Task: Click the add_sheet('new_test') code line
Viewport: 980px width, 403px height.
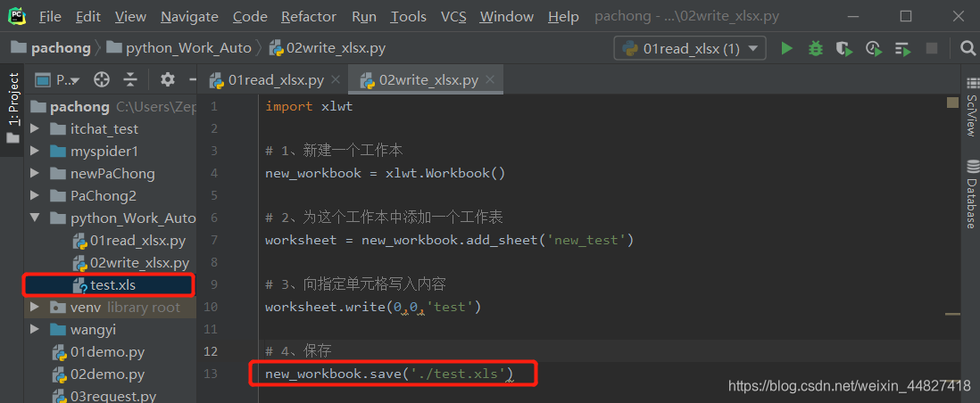Action: [x=449, y=240]
